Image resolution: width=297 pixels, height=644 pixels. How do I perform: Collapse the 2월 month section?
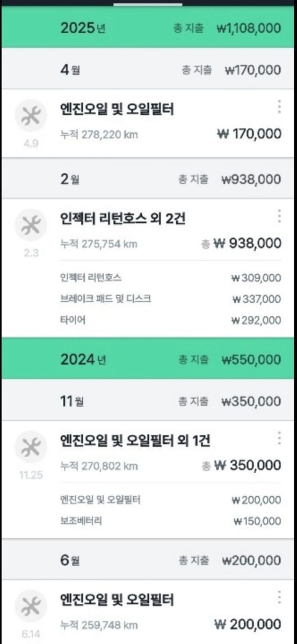[148, 179]
